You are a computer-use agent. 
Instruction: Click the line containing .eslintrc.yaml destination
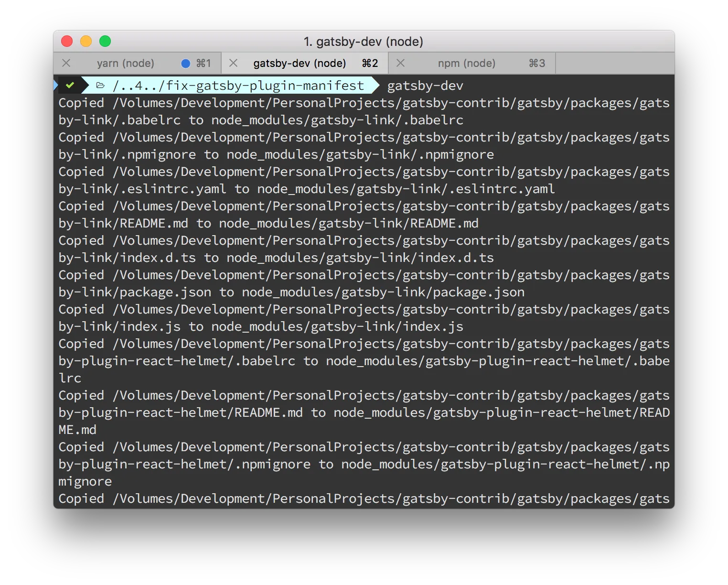coord(307,189)
